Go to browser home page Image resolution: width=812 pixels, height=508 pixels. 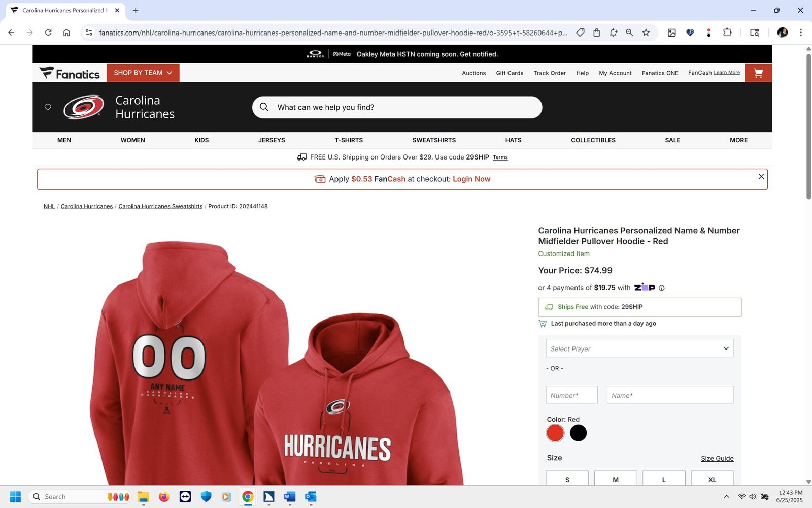66,33
